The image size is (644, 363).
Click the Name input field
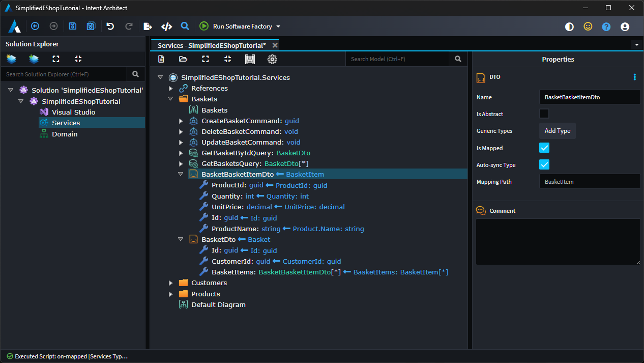click(590, 97)
